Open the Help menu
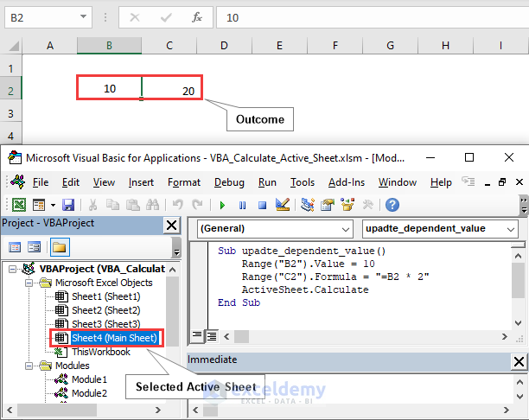529x420 pixels. pos(441,182)
